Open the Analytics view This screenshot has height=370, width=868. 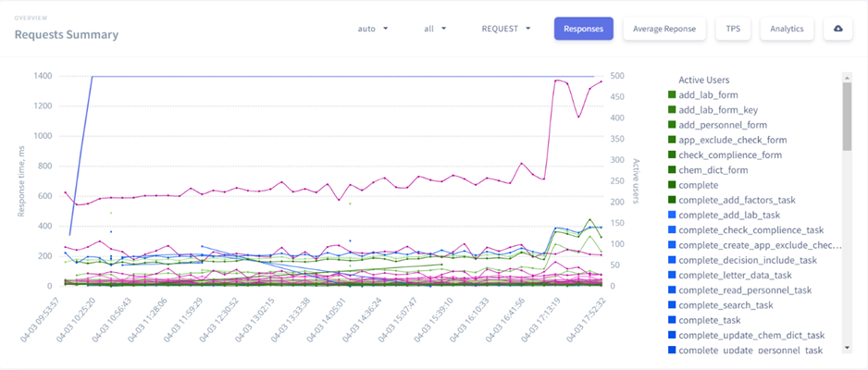click(787, 29)
